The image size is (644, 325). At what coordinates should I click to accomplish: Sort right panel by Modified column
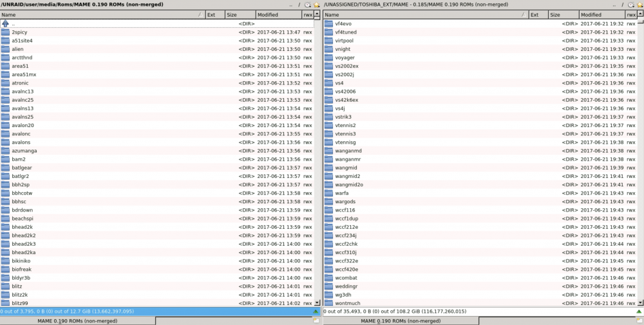point(603,15)
